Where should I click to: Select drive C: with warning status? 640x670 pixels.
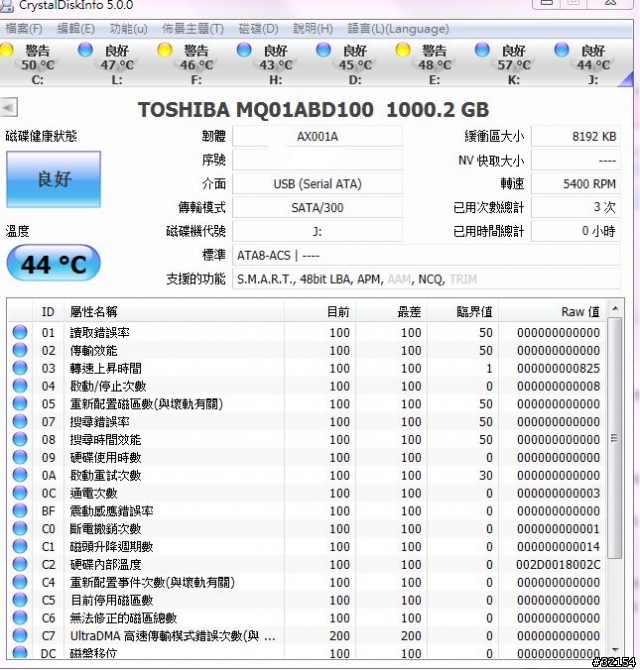(31, 64)
